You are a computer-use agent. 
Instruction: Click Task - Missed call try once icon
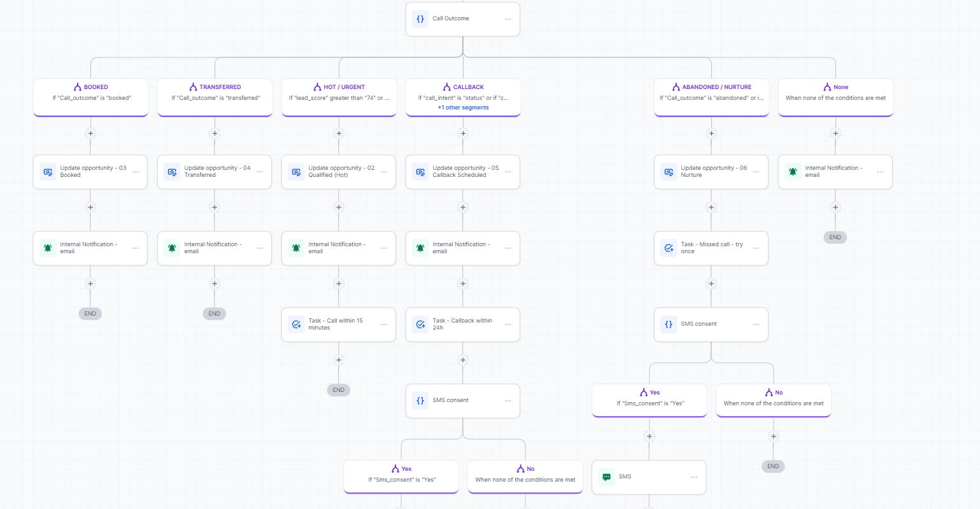(669, 248)
